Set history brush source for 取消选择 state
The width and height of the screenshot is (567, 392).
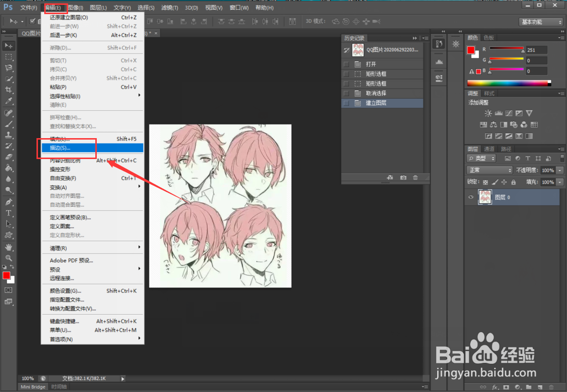346,93
